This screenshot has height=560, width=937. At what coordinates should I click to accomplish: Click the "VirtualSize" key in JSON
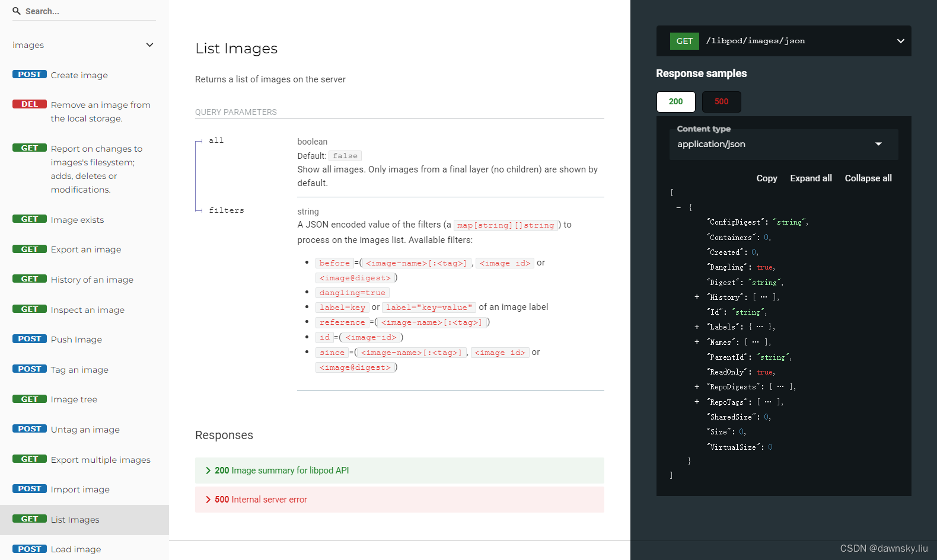(x=733, y=447)
